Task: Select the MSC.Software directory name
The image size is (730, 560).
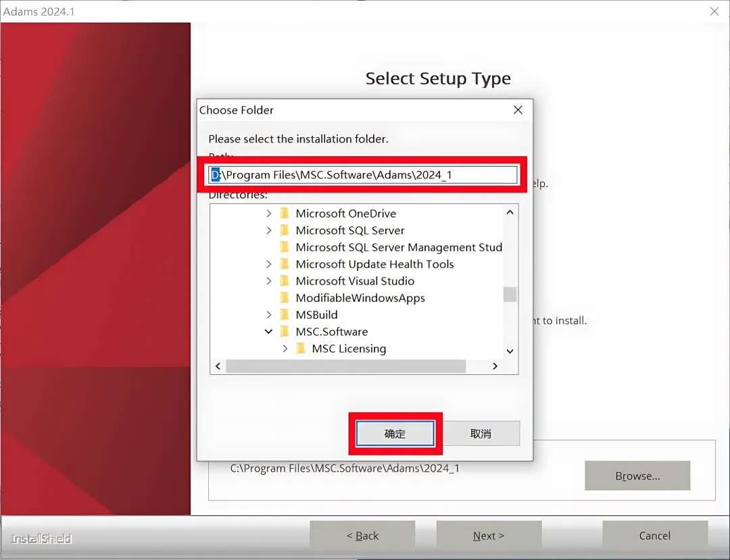Action: point(332,332)
